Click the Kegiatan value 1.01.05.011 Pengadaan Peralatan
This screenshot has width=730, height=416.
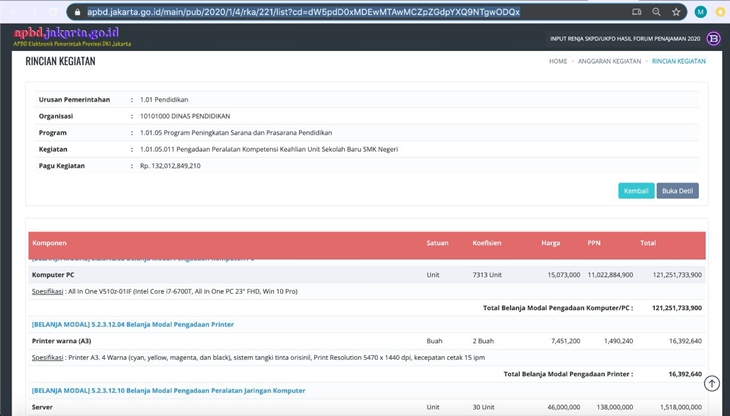click(x=269, y=149)
